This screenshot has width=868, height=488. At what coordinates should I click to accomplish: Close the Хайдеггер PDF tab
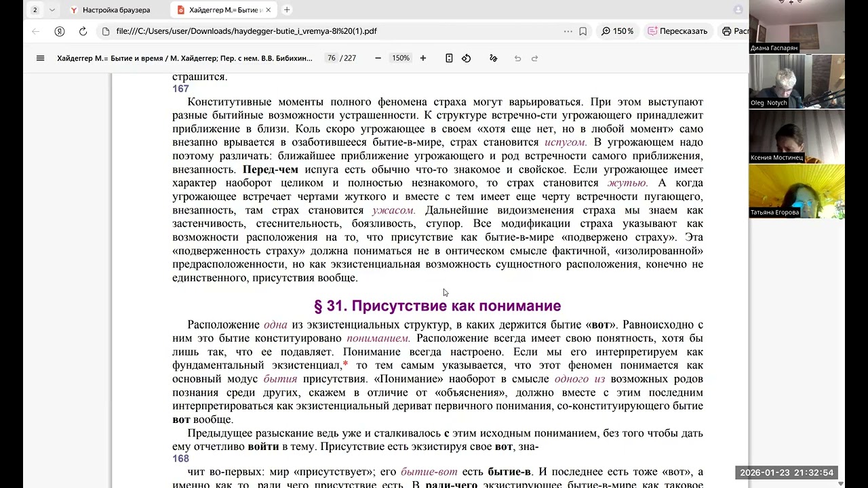coord(269,10)
